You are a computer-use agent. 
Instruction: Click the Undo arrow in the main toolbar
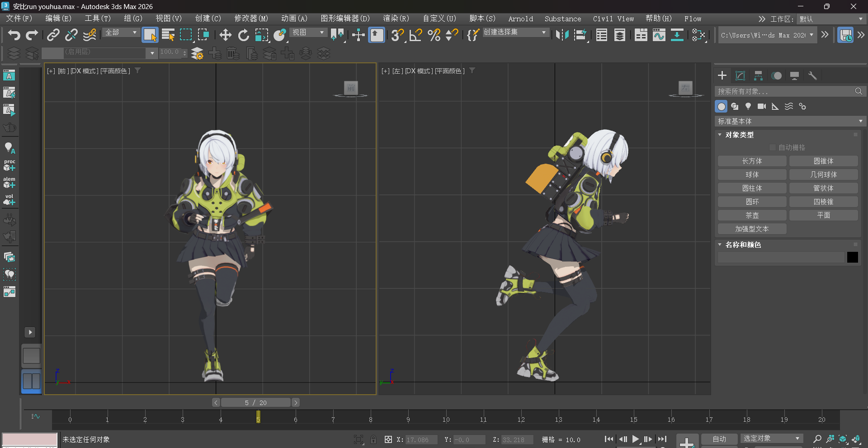pyautogui.click(x=14, y=35)
